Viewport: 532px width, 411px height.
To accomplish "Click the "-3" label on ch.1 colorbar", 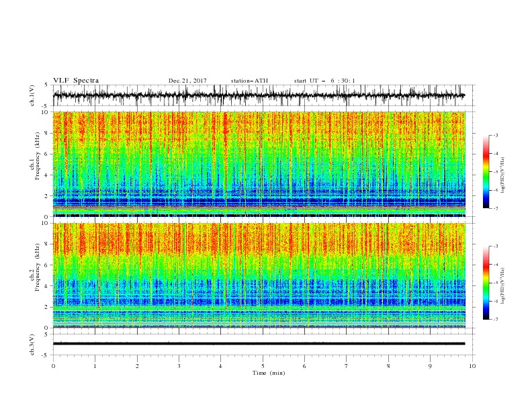I will pos(495,135).
